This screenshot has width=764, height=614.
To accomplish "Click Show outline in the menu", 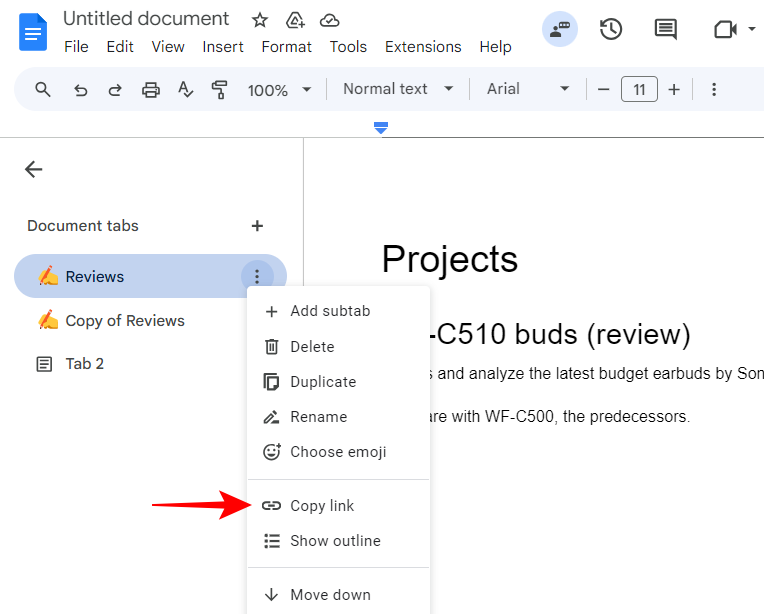I will (x=335, y=541).
